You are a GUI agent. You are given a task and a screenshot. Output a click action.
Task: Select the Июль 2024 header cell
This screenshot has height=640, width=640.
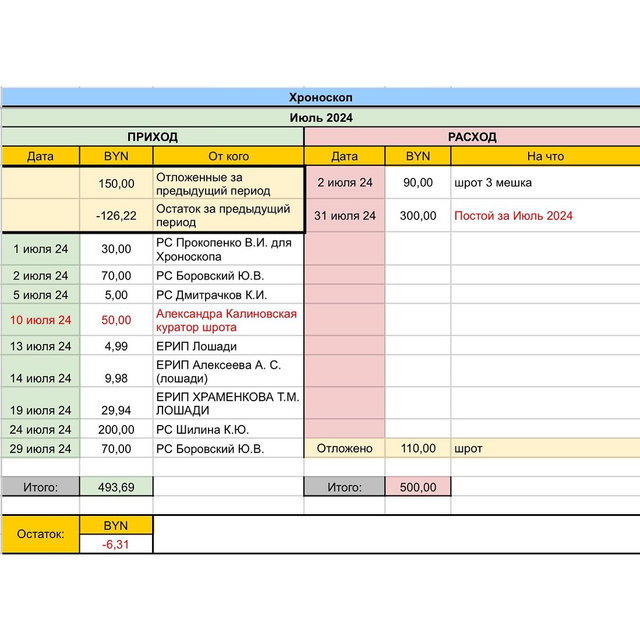point(320,117)
